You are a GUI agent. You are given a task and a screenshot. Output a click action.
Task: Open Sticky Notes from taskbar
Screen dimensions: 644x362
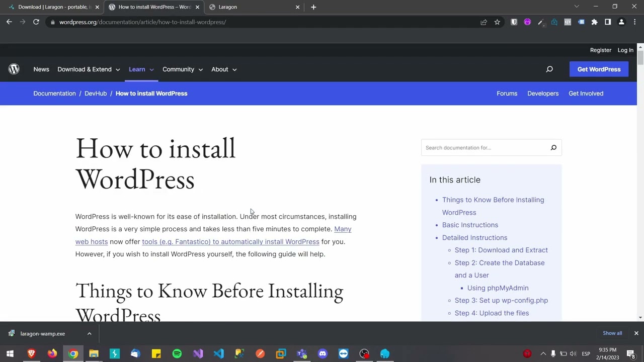coord(156,354)
